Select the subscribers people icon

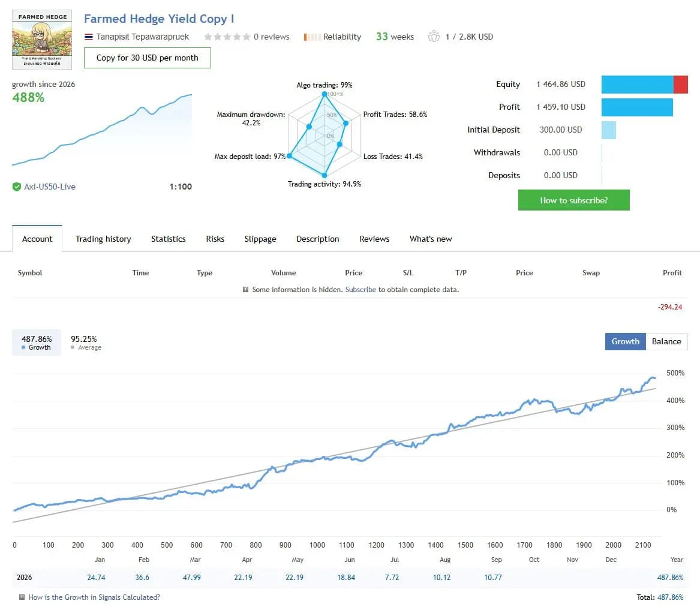click(434, 36)
